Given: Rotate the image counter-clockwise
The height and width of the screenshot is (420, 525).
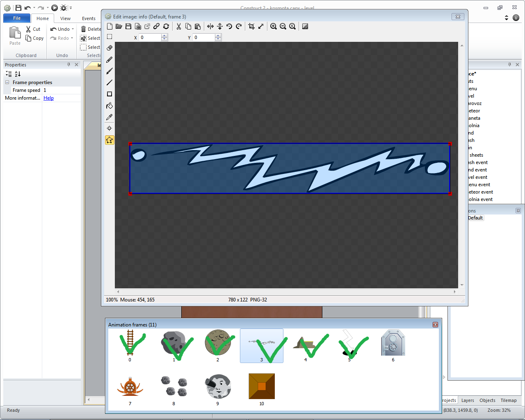Looking at the screenshot, I should [x=229, y=26].
